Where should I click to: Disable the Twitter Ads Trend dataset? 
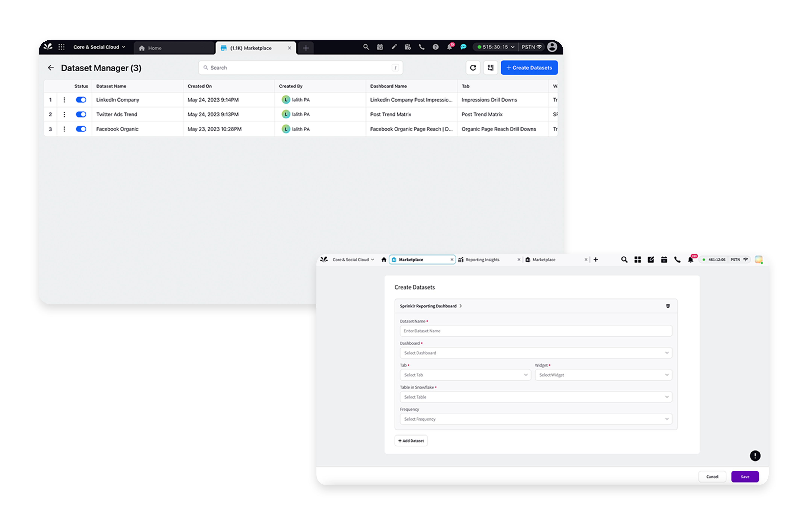pos(81,115)
